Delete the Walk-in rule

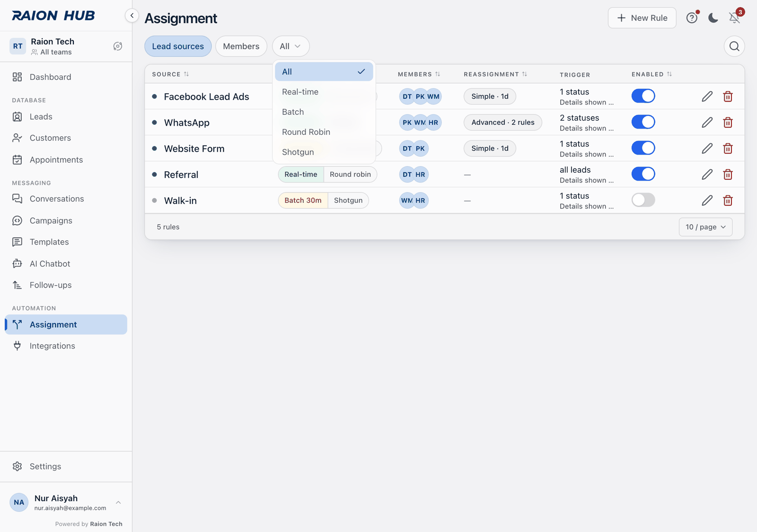tap(728, 201)
